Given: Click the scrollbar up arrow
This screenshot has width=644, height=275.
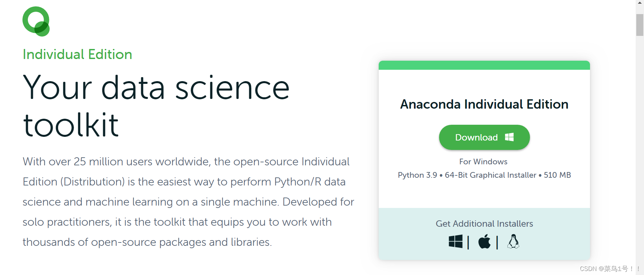Looking at the screenshot, I should 640,3.
